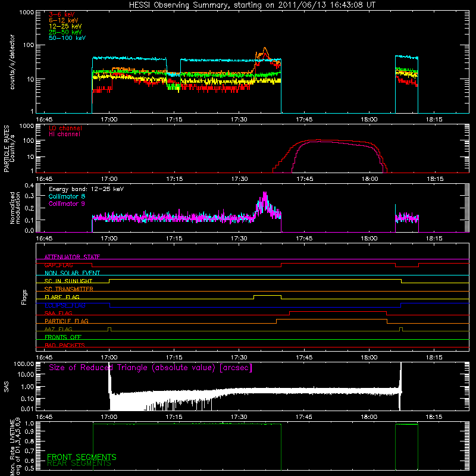This screenshot has height=476, width=476.
Task: Click the "100.00" SAS y-axis tick
Action: [24, 364]
